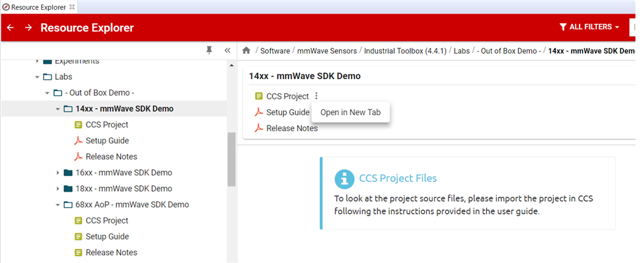This screenshot has width=644, height=263.
Task: Open Release Notes in the content panel
Action: 292,129
